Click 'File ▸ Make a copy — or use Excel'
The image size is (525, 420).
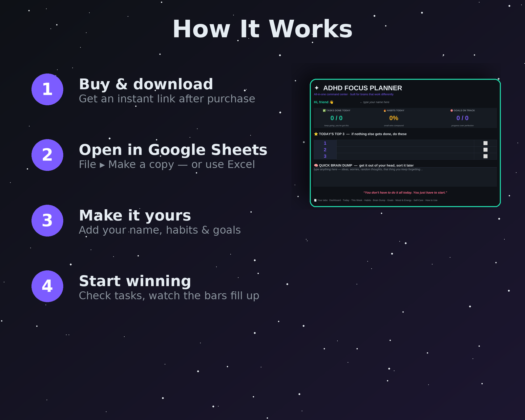click(x=167, y=164)
